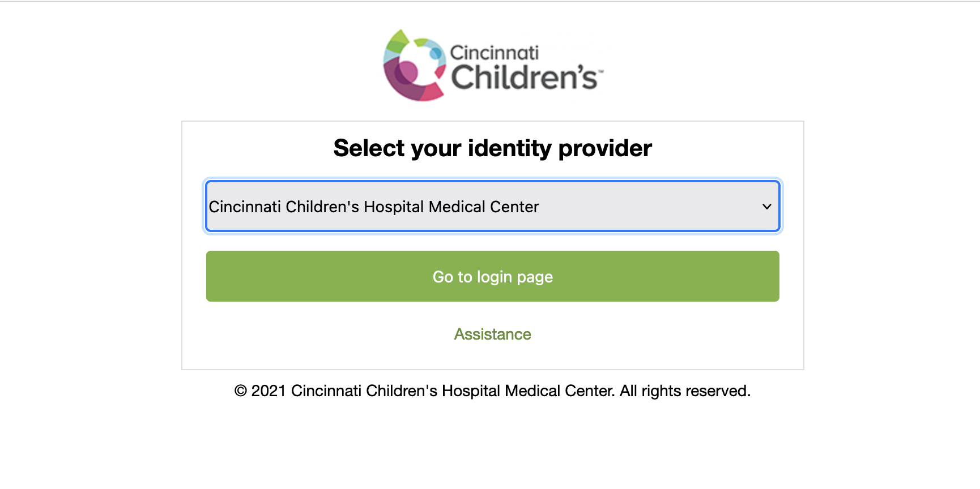Select the Cincinnati Children's Hospital Medical Center option text
The height and width of the screenshot is (489, 980).
374,207
